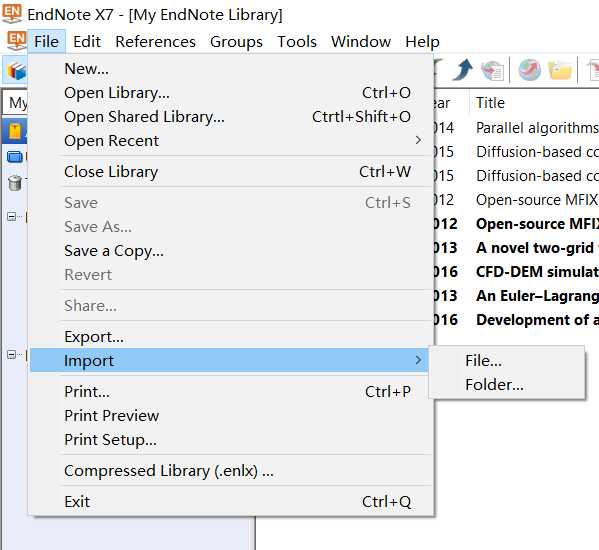Select reference 'An Euler–Lagrang'
Image resolution: width=599 pixels, height=550 pixels.
tap(537, 296)
